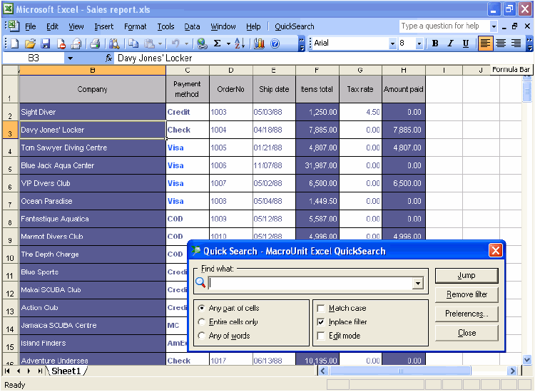Open the font size dropdown arrow
Screen dimensions: 535x392
pyautogui.click(x=419, y=43)
